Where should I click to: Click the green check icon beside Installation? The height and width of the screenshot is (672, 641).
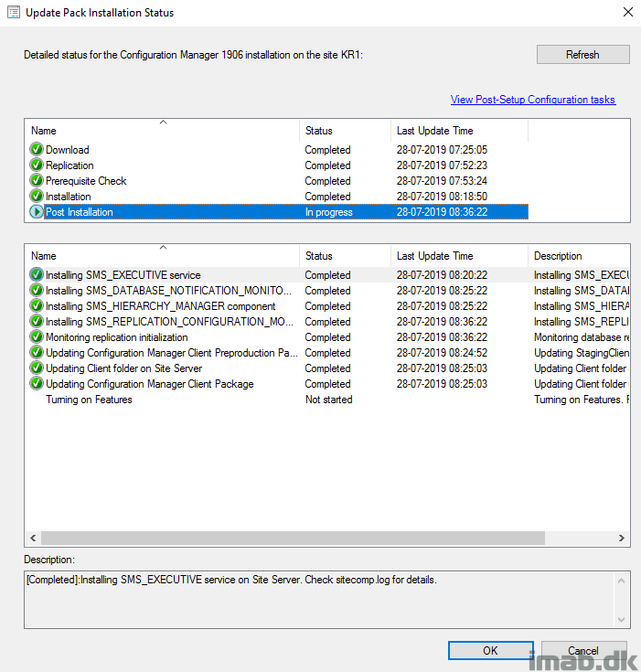tap(37, 196)
